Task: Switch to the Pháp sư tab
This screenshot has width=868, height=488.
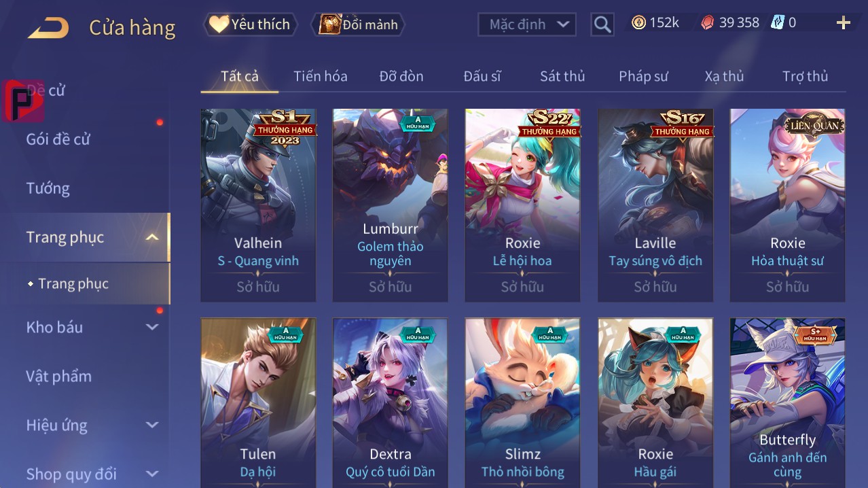Action: [643, 76]
